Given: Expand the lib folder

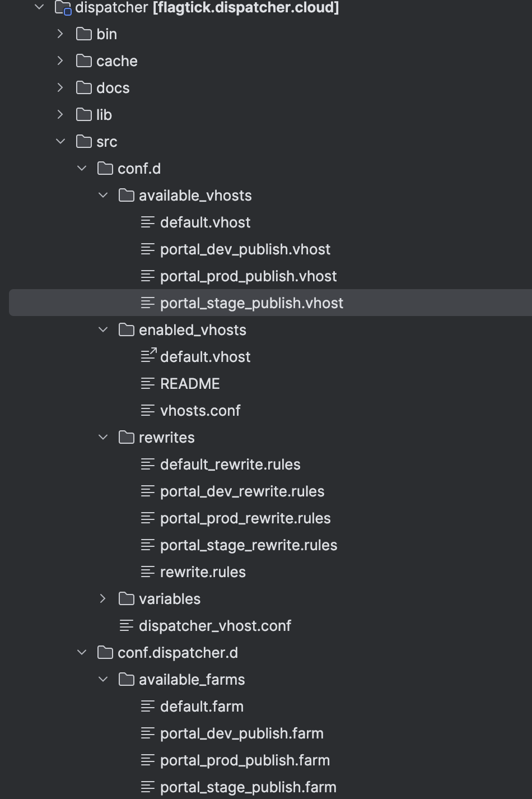Looking at the screenshot, I should (x=60, y=115).
